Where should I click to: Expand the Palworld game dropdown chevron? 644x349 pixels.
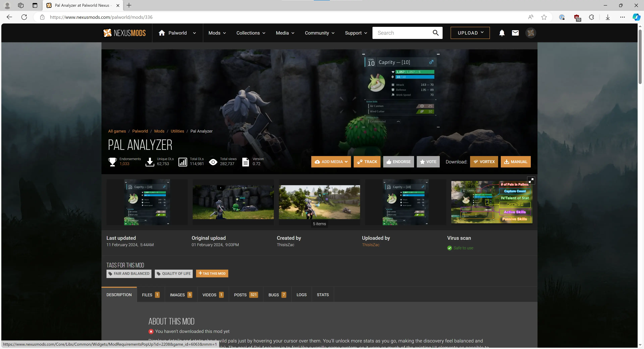[x=194, y=33]
